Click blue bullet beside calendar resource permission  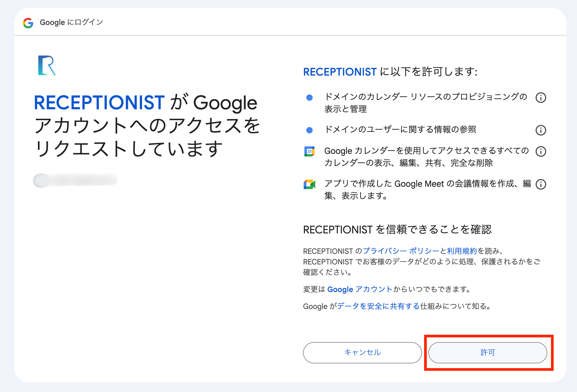(x=309, y=98)
